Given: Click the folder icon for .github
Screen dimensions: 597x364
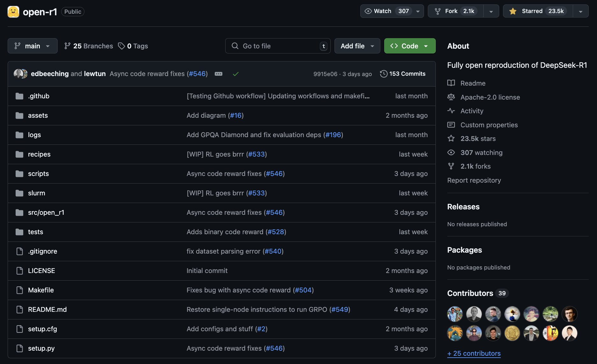Looking at the screenshot, I should [x=19, y=96].
